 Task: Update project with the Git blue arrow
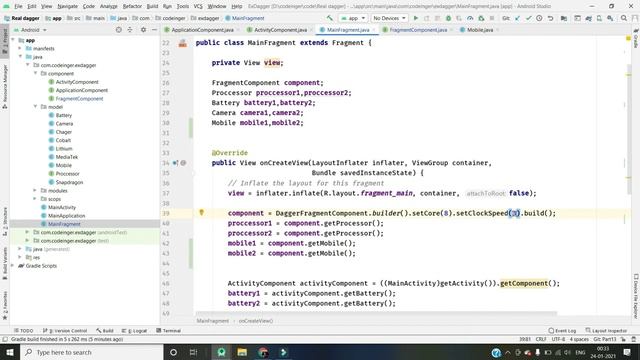[x=518, y=18]
